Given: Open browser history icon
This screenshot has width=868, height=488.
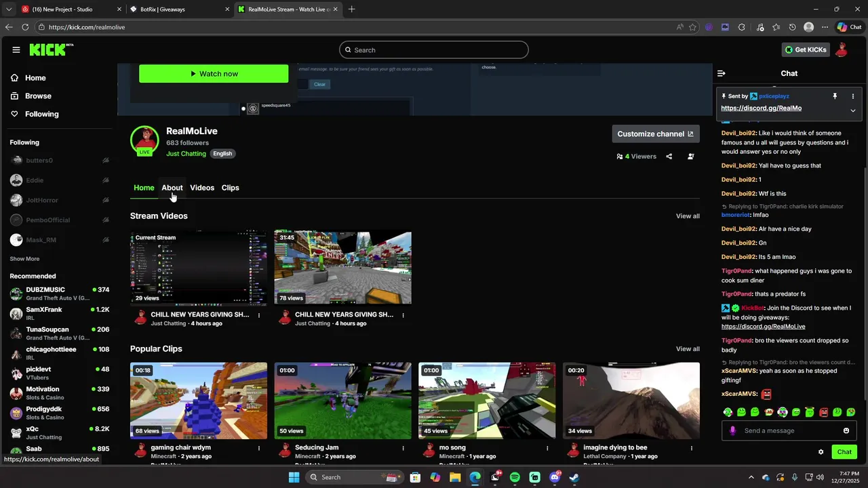Looking at the screenshot, I should (792, 27).
